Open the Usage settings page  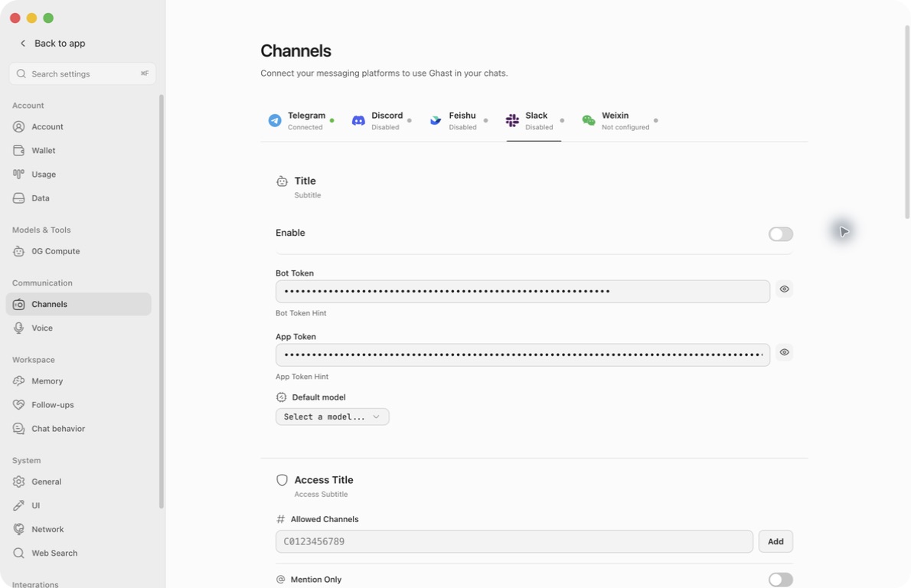point(78,175)
